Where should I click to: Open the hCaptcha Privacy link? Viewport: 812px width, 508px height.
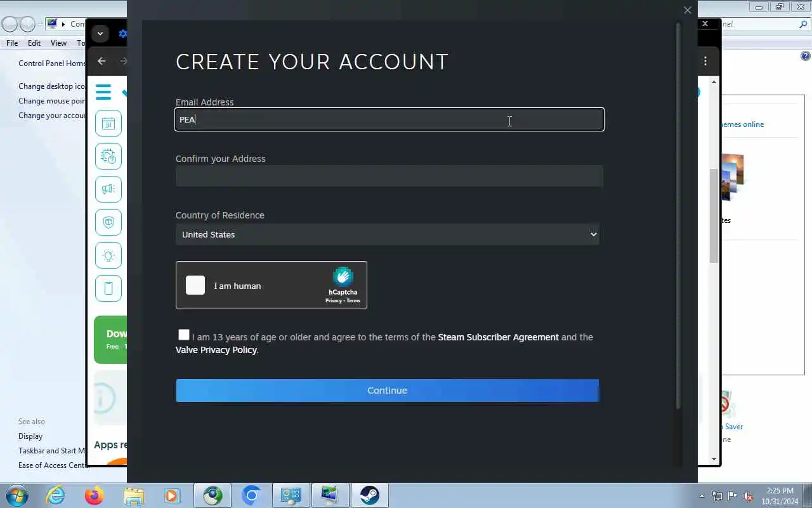coord(333,300)
